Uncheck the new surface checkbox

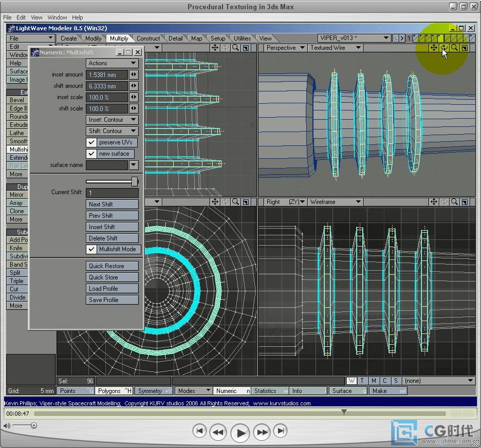coord(91,154)
